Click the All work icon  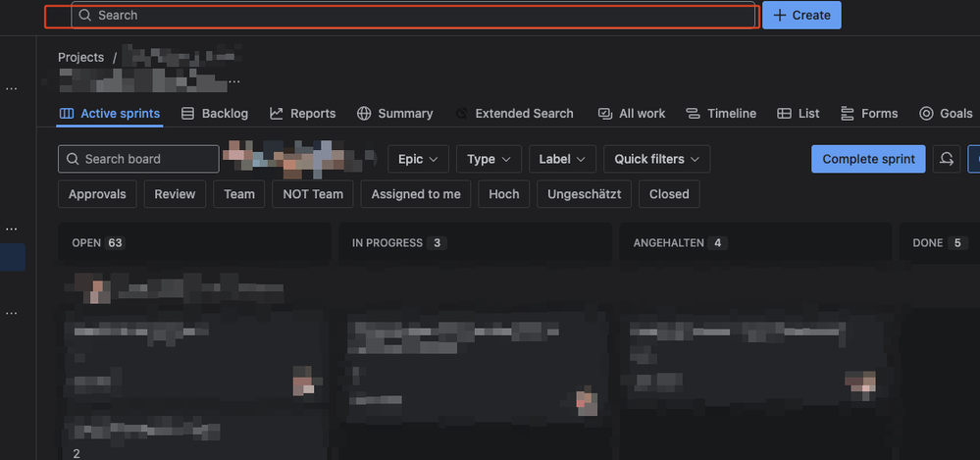click(x=605, y=113)
